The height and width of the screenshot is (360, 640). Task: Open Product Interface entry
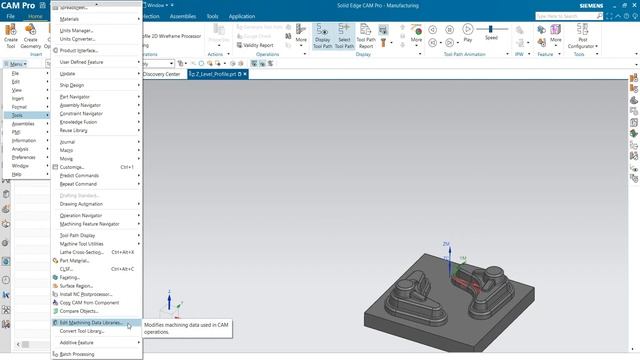97,50
